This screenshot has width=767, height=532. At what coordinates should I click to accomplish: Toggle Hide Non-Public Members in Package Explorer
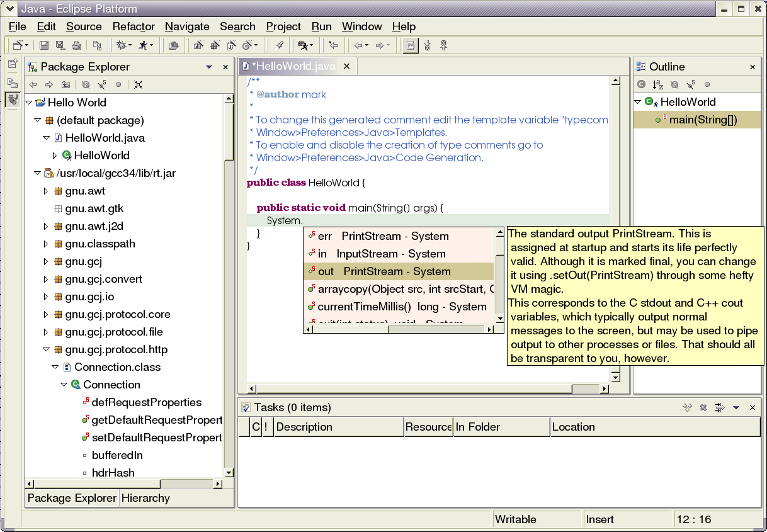coord(118,84)
